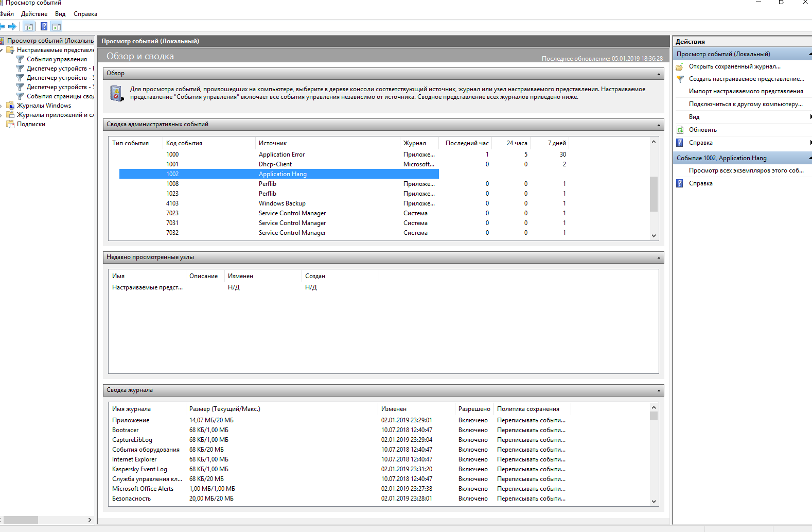Click the Подписки icon in tree

[x=10, y=124]
